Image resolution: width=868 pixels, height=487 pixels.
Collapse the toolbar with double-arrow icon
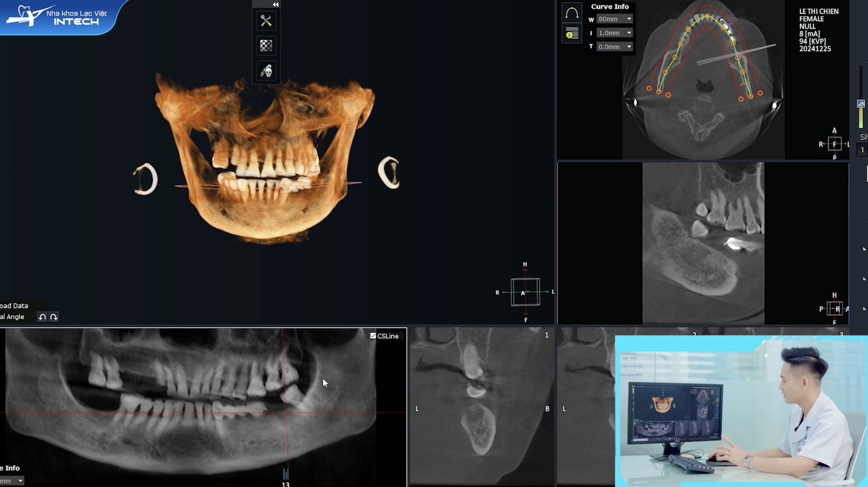pyautogui.click(x=275, y=4)
